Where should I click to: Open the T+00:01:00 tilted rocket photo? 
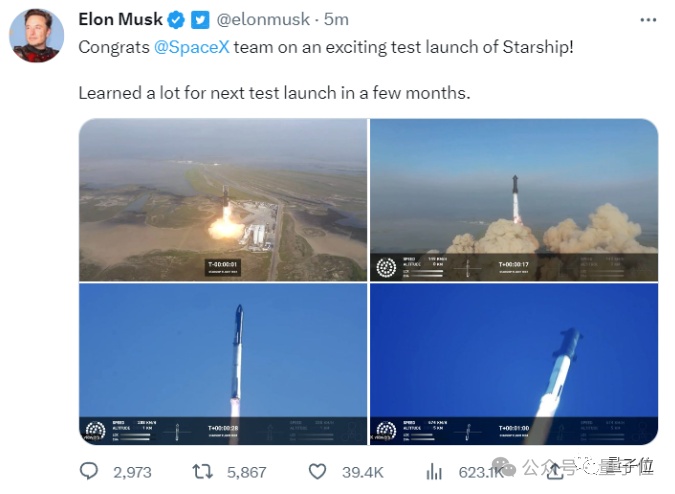514,364
